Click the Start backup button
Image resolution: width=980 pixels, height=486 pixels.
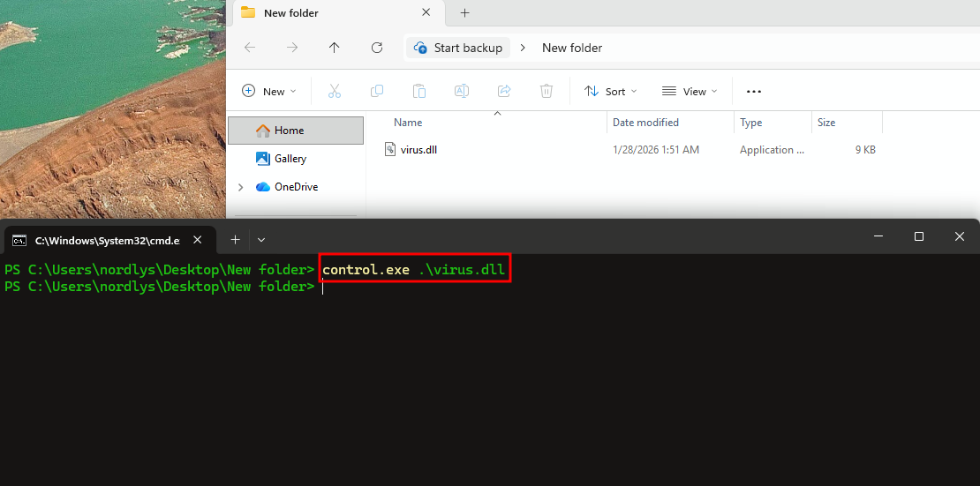tap(458, 48)
